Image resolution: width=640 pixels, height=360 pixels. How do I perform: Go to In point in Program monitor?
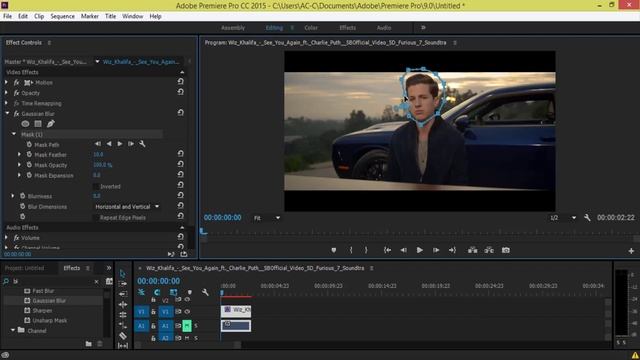(x=387, y=250)
